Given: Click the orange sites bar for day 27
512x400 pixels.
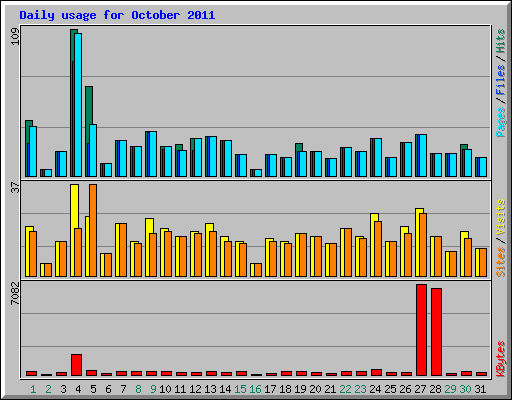Looking at the screenshot, I should pyautogui.click(x=423, y=245).
